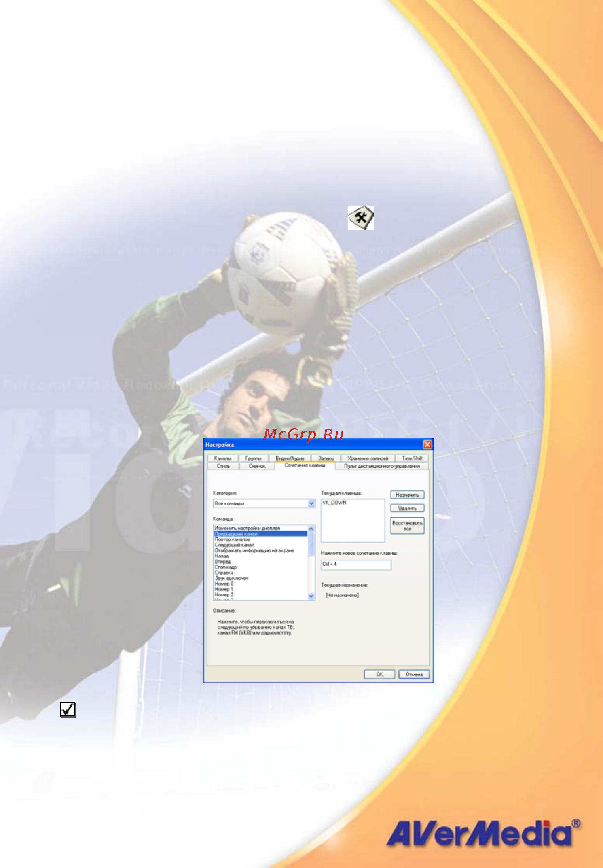Select command Следующий канал
Viewport: 603px width, 868px height.
(x=260, y=545)
